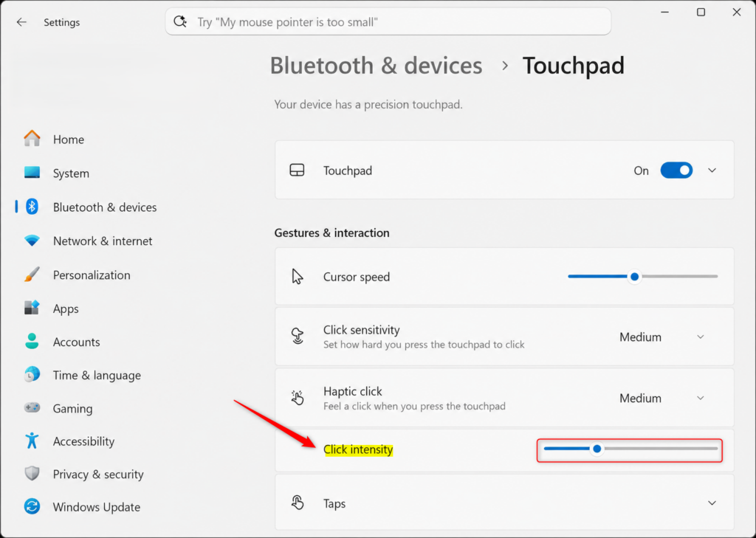Click the Home house icon
756x538 pixels.
tap(32, 139)
